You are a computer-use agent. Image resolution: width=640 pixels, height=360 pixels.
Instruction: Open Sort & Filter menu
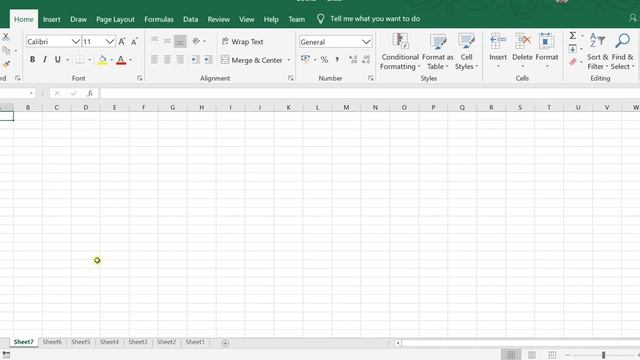point(598,51)
